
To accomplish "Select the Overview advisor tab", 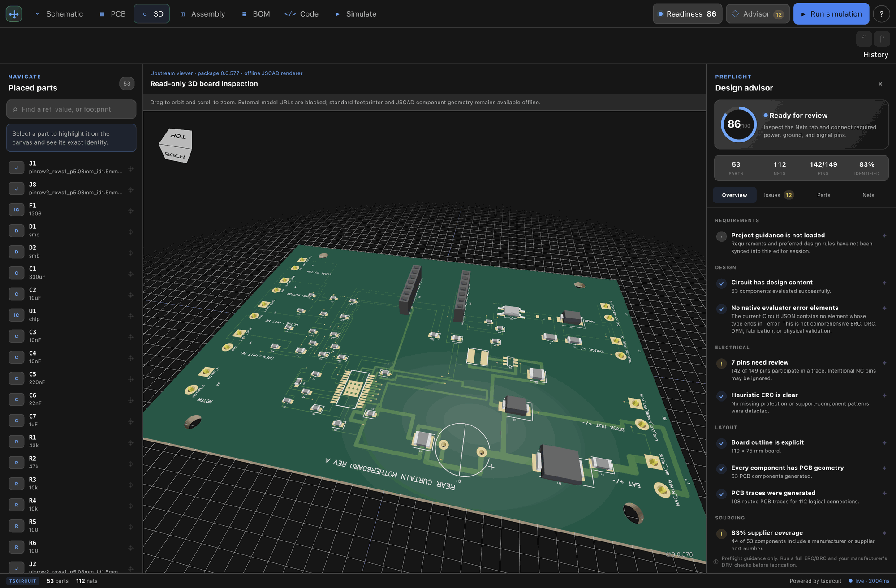I will click(x=734, y=195).
